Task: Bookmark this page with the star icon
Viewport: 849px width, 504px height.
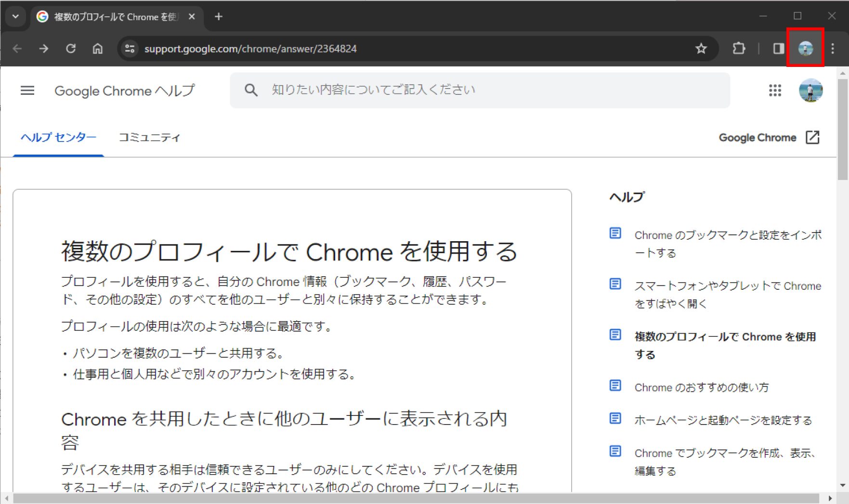Action: pos(701,49)
